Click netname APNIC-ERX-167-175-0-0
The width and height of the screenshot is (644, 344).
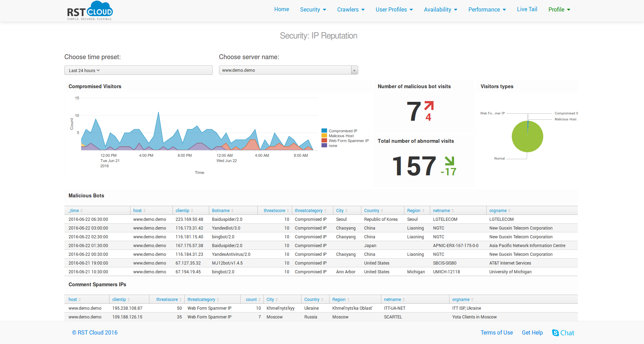click(456, 246)
